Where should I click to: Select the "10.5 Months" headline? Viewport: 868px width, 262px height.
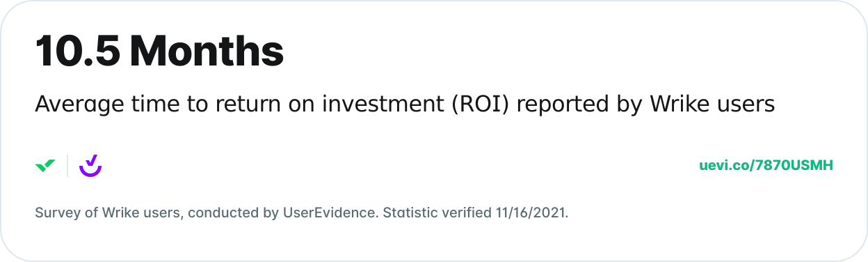[x=159, y=51]
